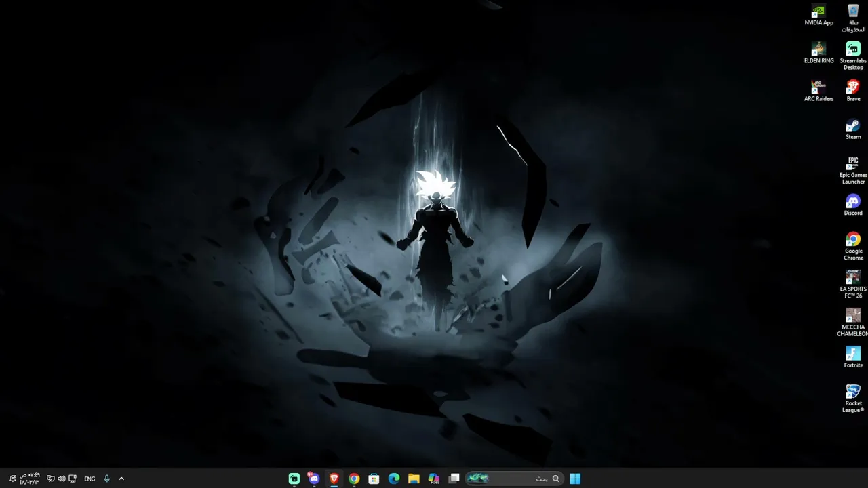Select the MECCHA CHAMELEON desktop icon
The image size is (868, 488).
click(853, 322)
